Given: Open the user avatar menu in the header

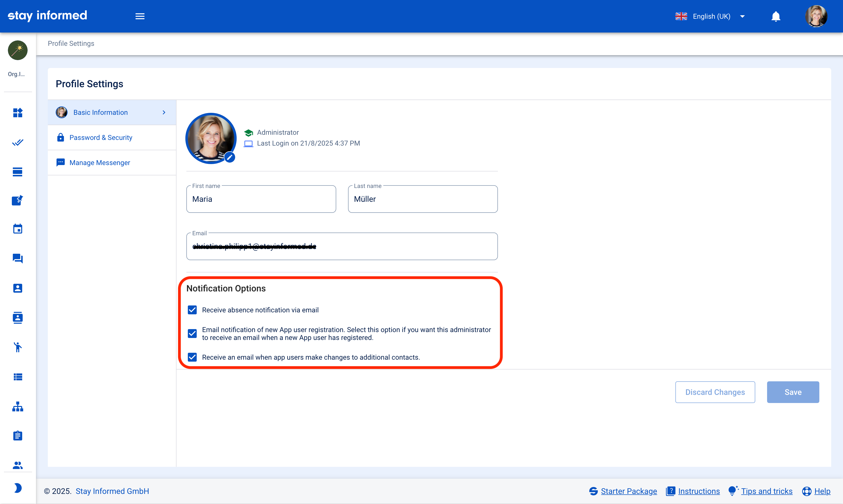Looking at the screenshot, I should (x=816, y=16).
